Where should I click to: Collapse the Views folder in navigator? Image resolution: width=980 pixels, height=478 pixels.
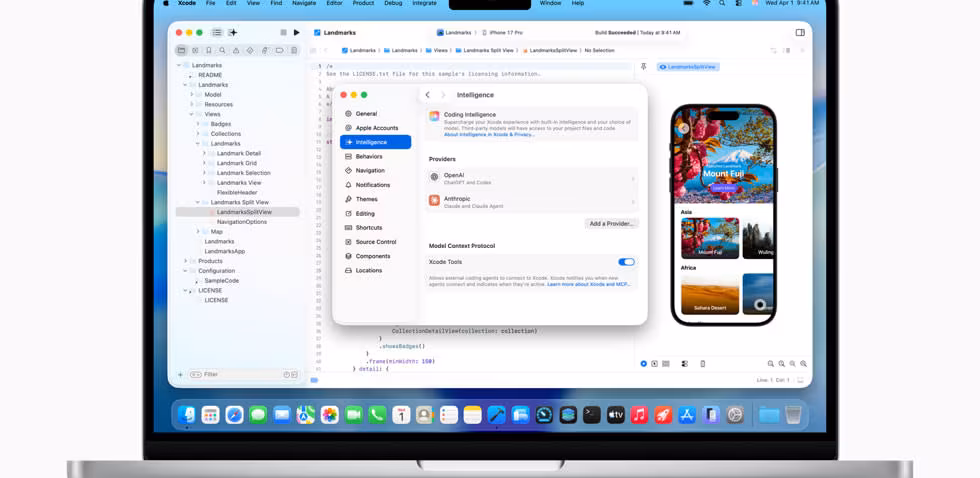[x=192, y=114]
